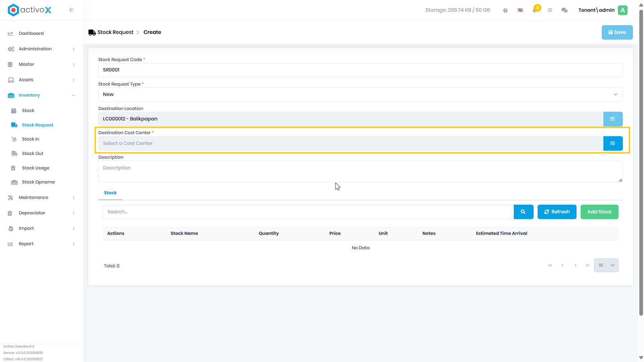Collapse the Inventory menu chevron
The width and height of the screenshot is (644, 362).
[x=73, y=96]
